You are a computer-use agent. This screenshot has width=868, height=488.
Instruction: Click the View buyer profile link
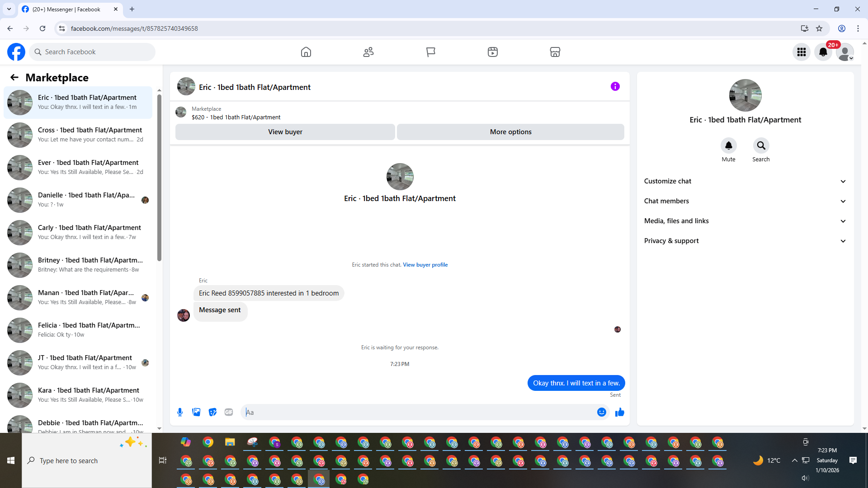pos(425,265)
